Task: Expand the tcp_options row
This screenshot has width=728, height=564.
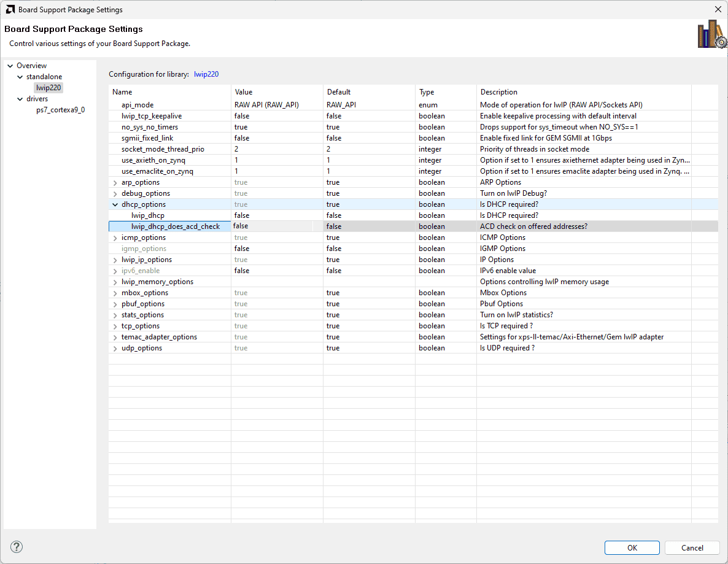Action: coord(115,326)
